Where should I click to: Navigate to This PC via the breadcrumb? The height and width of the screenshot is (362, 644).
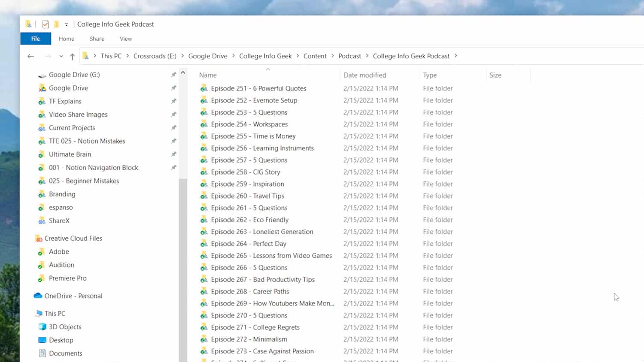pyautogui.click(x=111, y=56)
